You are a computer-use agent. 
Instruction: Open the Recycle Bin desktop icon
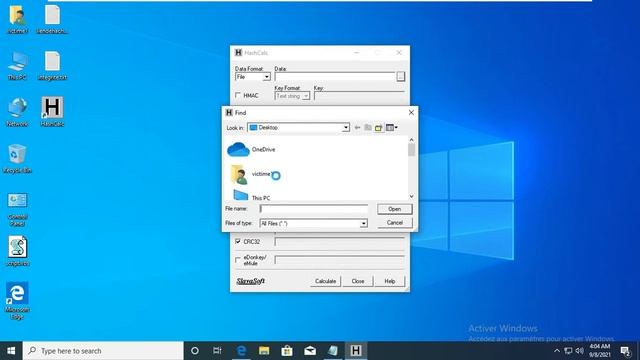click(x=17, y=158)
